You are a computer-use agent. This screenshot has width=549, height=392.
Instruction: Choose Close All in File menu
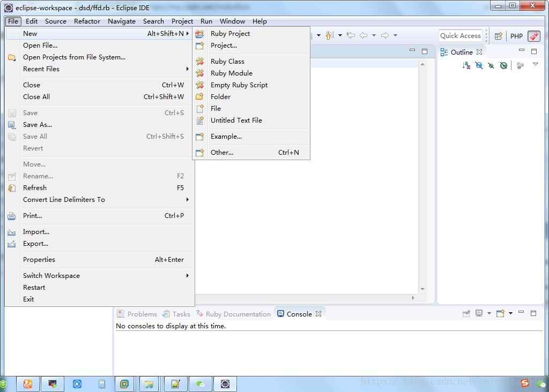coord(100,97)
